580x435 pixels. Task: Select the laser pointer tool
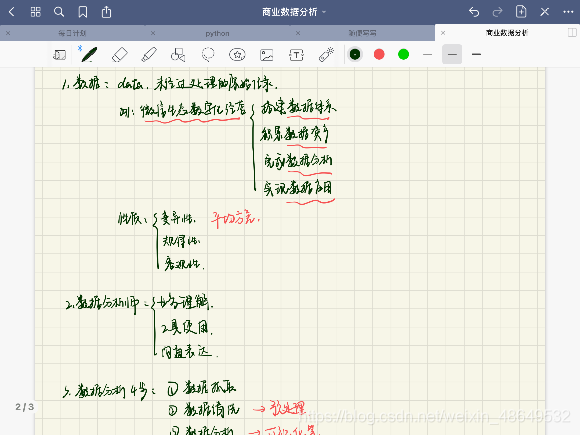point(326,54)
